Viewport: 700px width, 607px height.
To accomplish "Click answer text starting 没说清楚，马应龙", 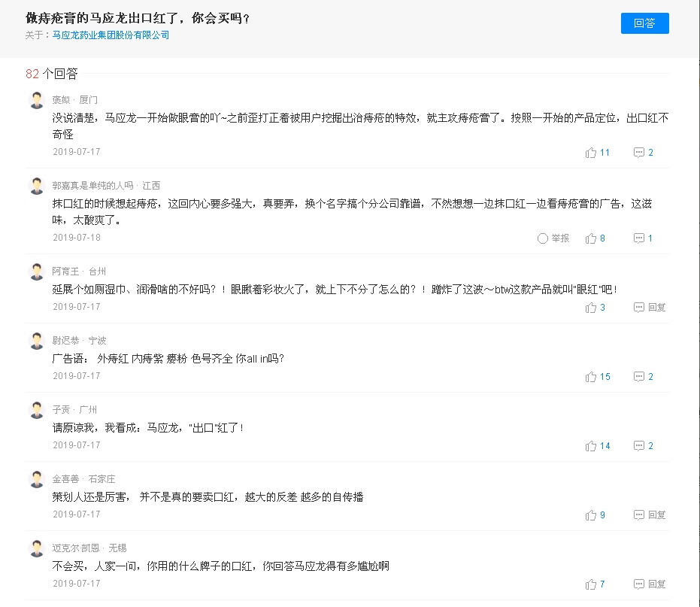I will click(360, 126).
